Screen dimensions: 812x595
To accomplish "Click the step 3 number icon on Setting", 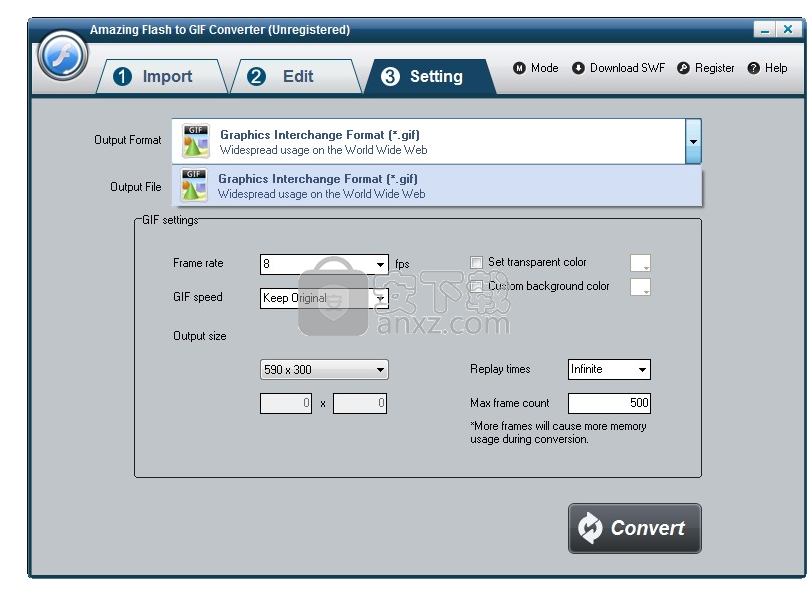I will point(390,76).
